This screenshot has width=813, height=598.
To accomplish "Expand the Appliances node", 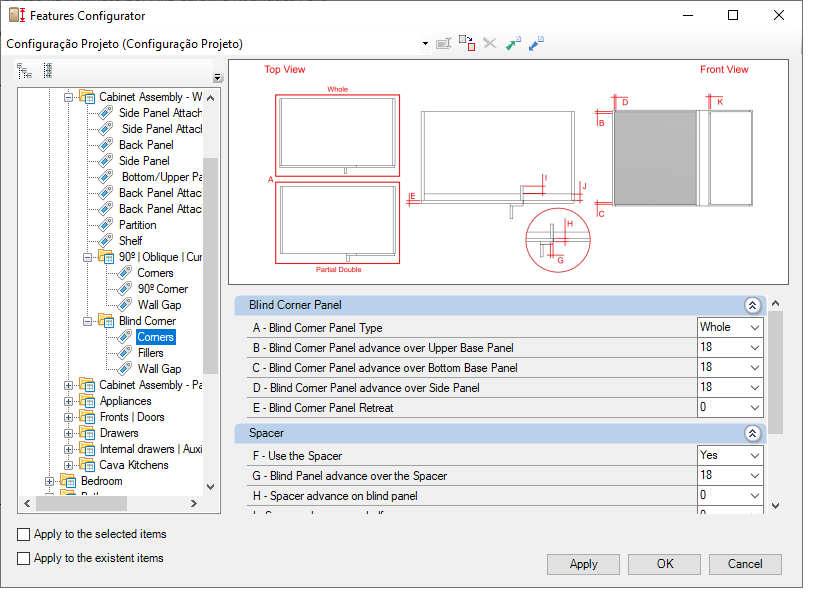I will (68, 401).
